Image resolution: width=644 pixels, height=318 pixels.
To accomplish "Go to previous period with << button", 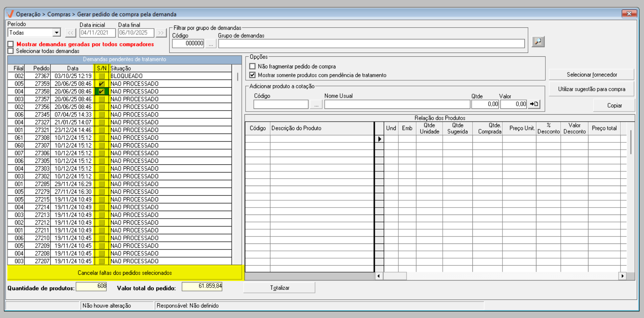I will point(70,33).
